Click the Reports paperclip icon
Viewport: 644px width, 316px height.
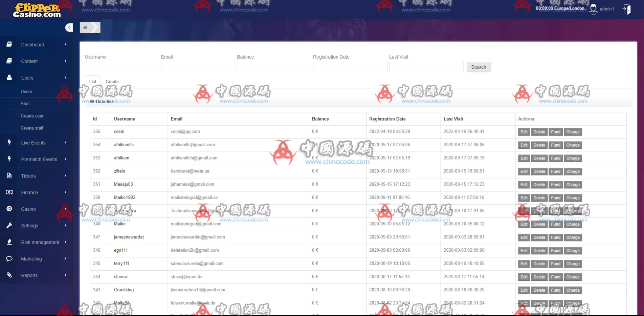coord(9,275)
